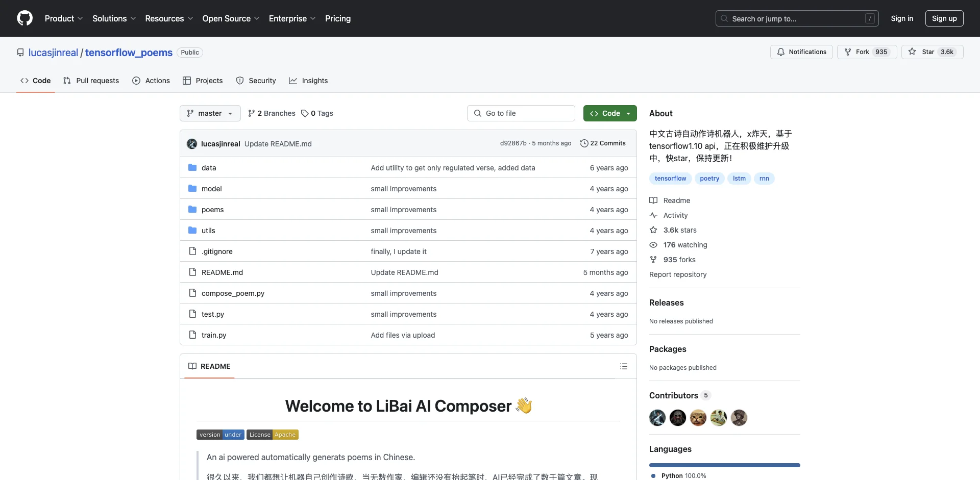Open the Pricing page
Screen dimensions: 980x480
pos(338,18)
